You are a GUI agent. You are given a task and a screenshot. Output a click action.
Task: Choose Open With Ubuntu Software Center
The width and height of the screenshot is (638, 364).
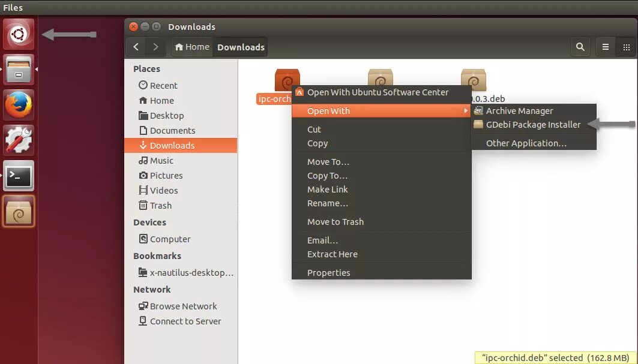[x=381, y=92]
